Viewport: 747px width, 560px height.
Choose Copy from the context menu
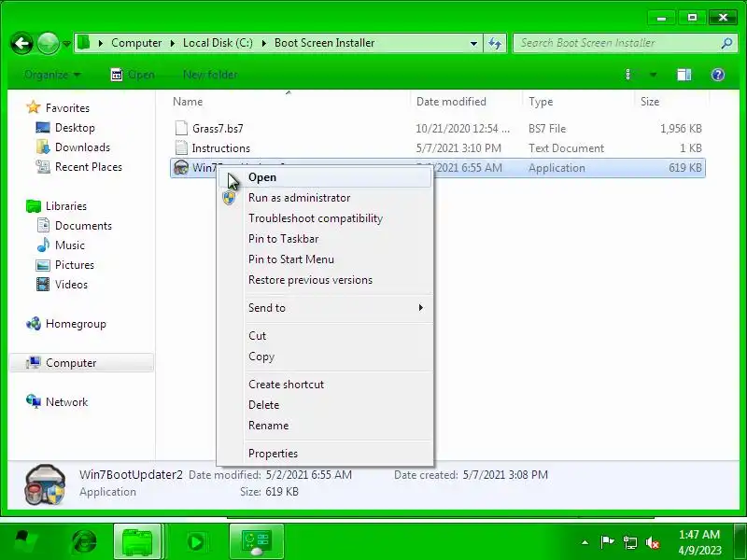tap(325, 357)
